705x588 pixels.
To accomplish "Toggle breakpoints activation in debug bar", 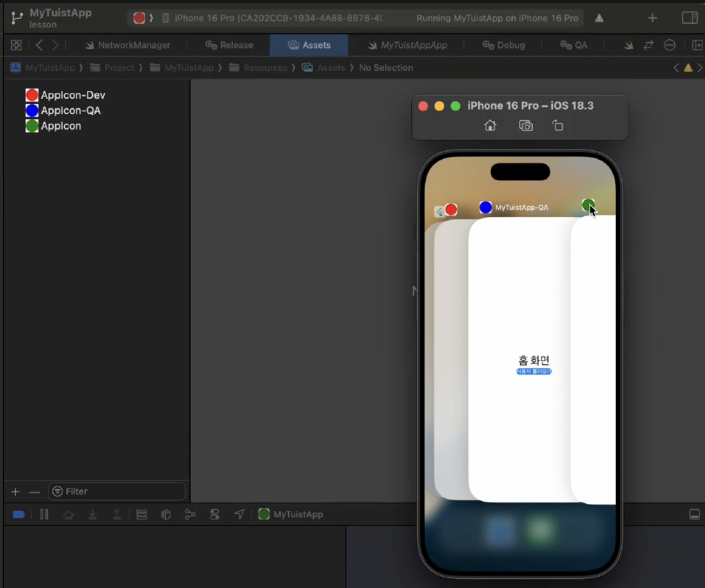I will tap(19, 515).
